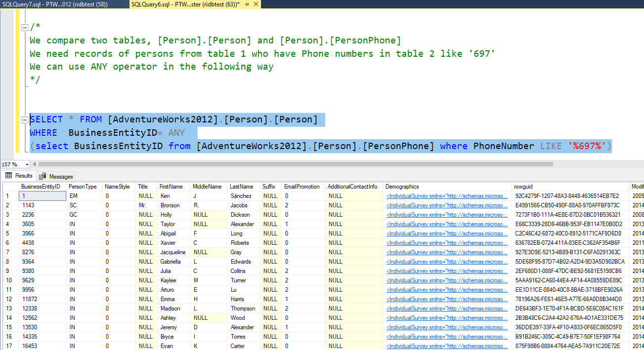This screenshot has width=644, height=350.
Task: Click the FirstName cell 'Kaylee'
Action: [x=174, y=280]
